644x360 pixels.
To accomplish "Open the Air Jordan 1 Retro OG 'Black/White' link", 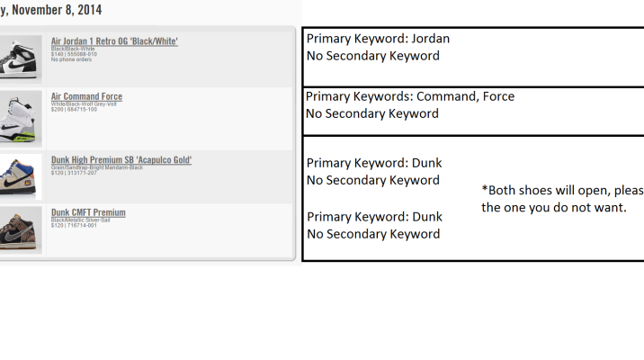I will coord(114,40).
